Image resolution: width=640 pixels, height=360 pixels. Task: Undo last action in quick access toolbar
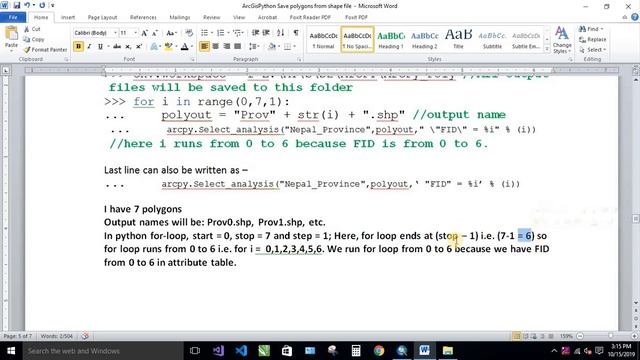point(27,6)
